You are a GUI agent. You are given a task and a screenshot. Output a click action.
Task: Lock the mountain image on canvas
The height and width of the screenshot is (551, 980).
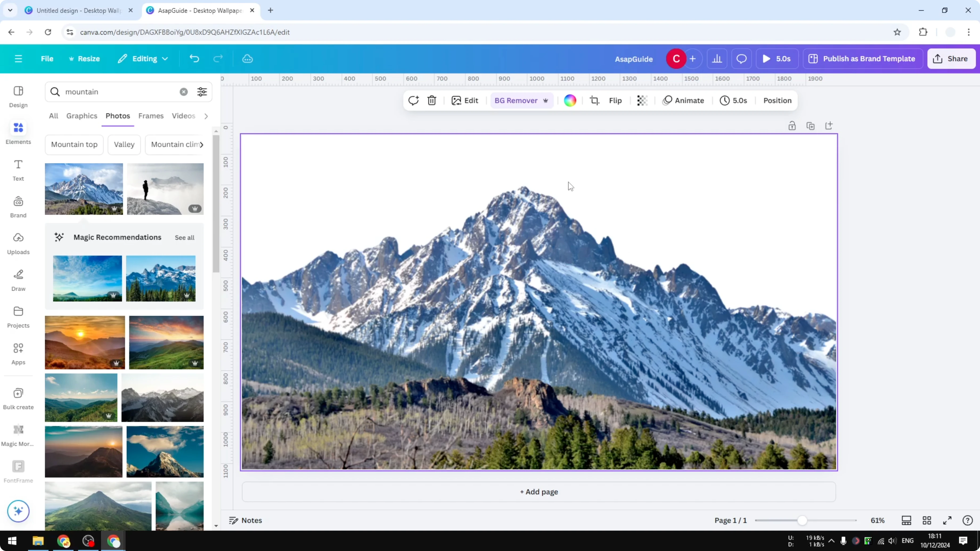pos(792,125)
